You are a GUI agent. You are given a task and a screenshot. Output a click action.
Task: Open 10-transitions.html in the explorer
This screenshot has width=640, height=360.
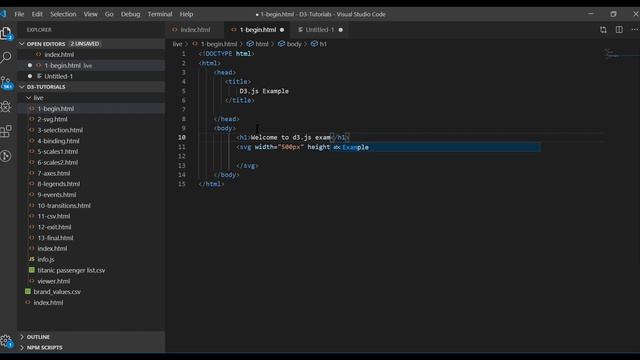[x=64, y=206]
